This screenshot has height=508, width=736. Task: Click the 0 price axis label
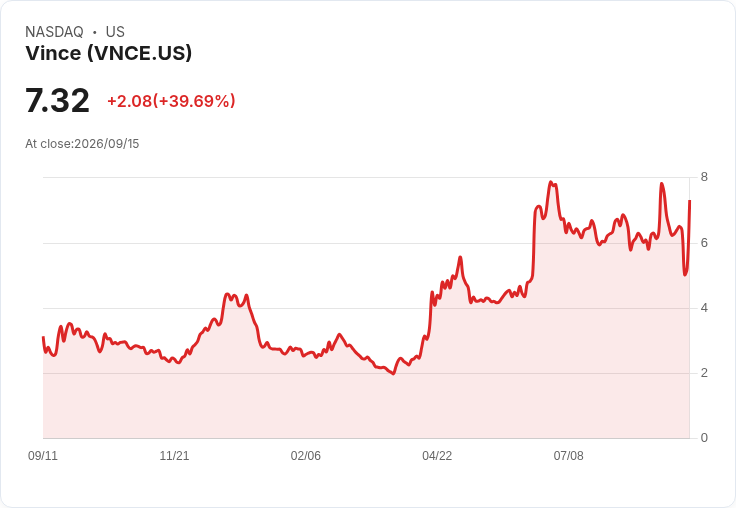(704, 438)
